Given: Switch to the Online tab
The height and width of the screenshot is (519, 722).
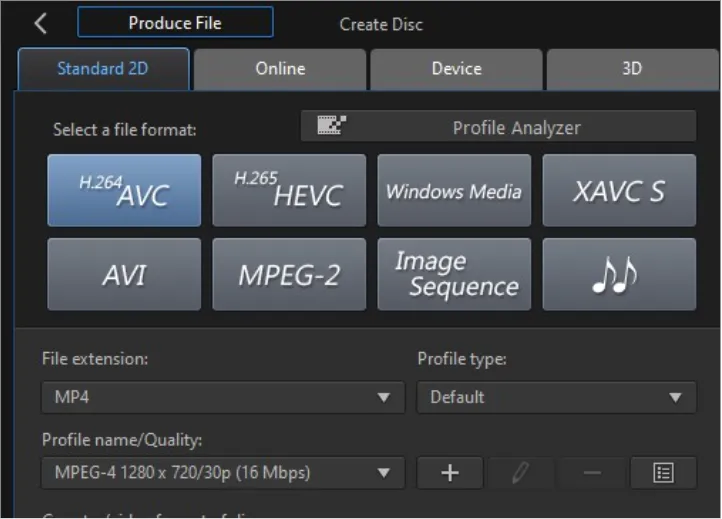Looking at the screenshot, I should pyautogui.click(x=280, y=69).
